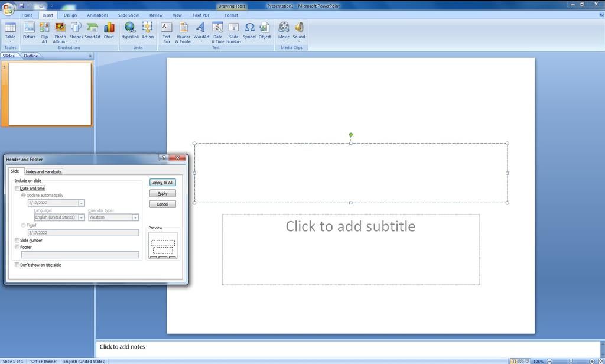Viewport: 605px width, 364px height.
Task: Open Header and Footer dialog help
Action: [x=164, y=158]
